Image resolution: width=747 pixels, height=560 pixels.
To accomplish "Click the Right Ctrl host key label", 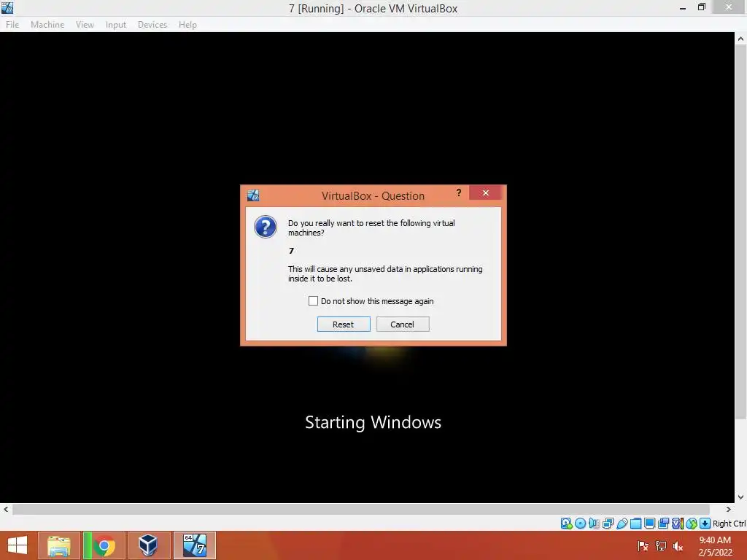I will tap(729, 524).
